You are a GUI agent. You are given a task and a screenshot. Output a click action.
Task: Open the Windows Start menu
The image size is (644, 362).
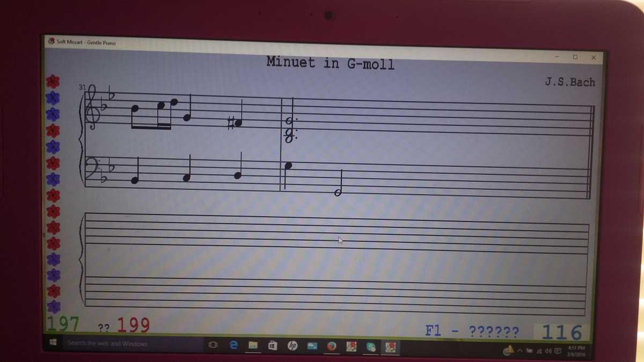[x=53, y=343]
